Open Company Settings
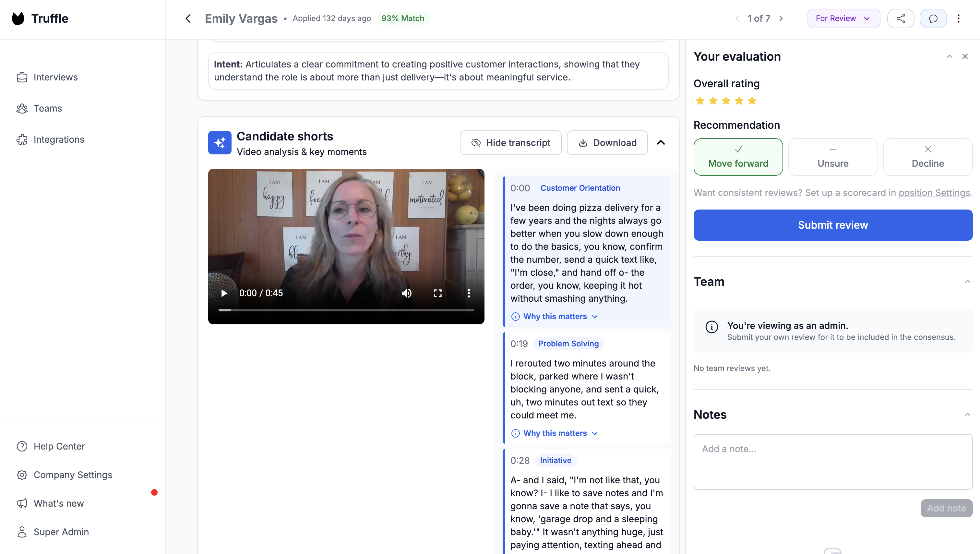The width and height of the screenshot is (980, 554). [64, 475]
